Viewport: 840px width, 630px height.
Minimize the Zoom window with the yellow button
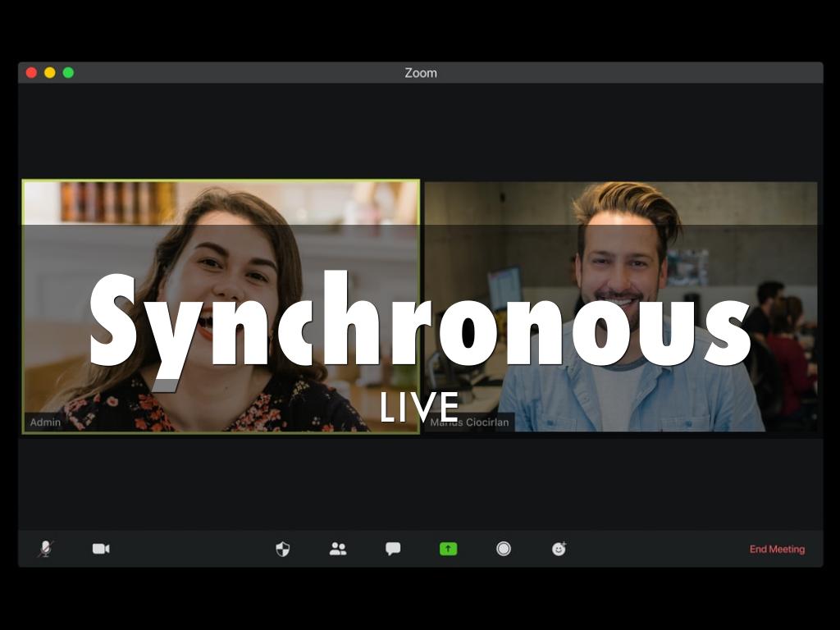50,73
